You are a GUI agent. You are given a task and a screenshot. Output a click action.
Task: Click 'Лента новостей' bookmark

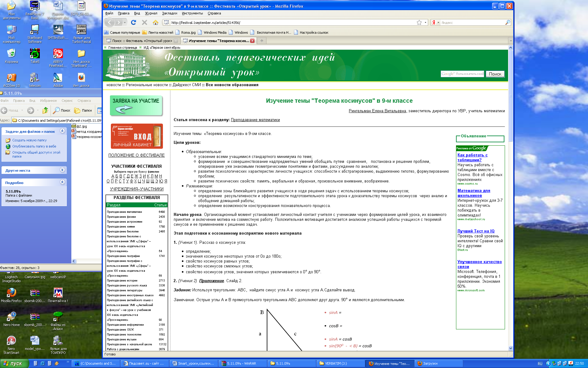[158, 33]
